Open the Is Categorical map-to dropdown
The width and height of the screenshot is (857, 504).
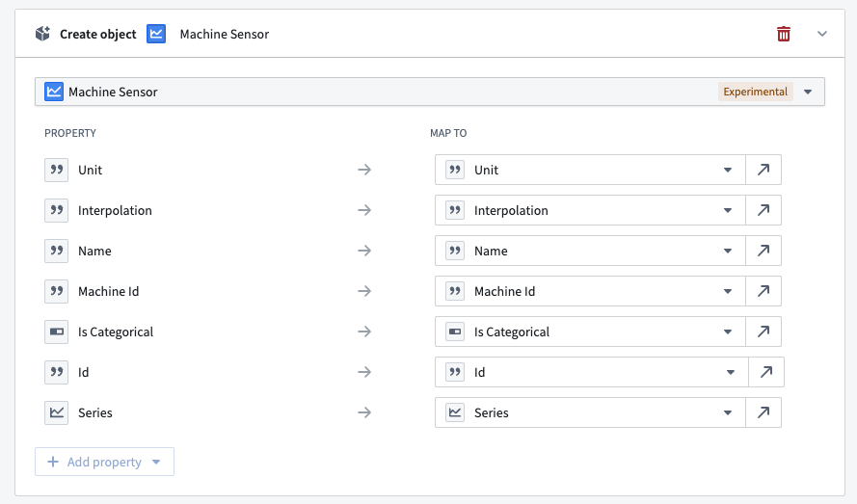pos(590,332)
